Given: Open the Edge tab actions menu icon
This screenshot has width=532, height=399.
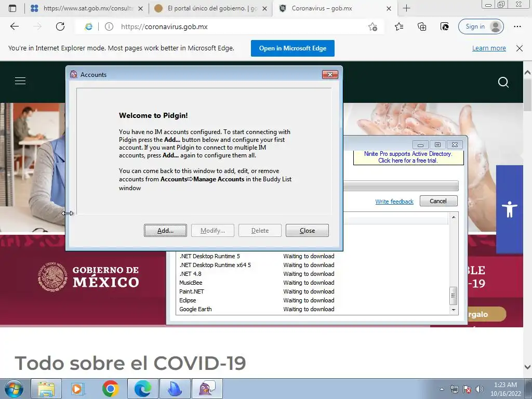Looking at the screenshot, I should click(12, 8).
